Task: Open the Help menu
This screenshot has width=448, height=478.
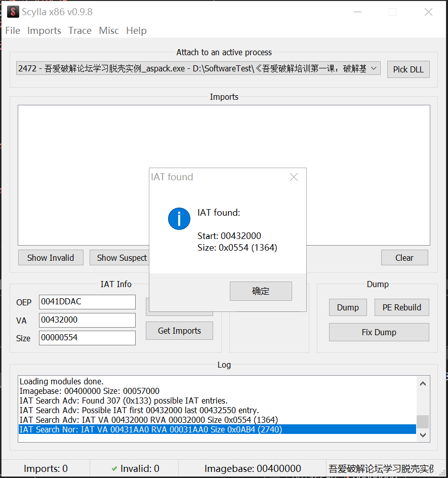Action: tap(136, 31)
